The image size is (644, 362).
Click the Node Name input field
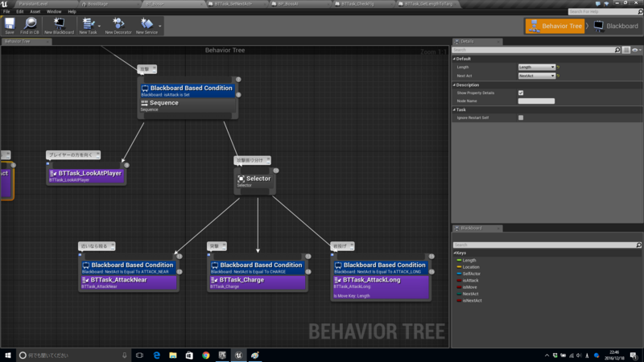536,101
